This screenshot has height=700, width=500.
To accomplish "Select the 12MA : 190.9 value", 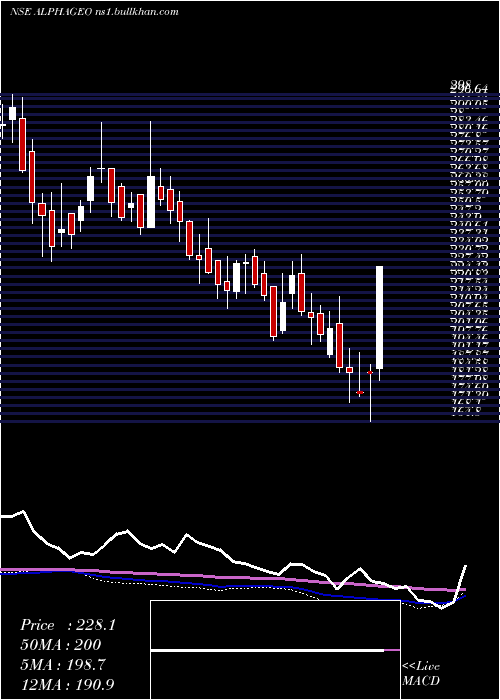I will point(69,684).
